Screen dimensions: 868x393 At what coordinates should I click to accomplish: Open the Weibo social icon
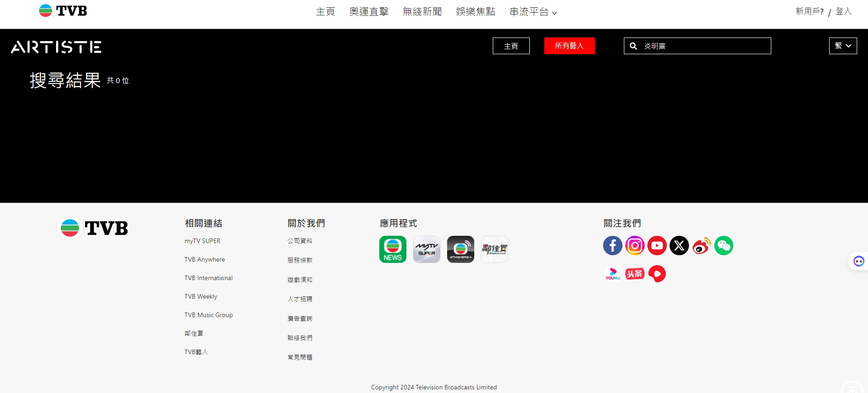(701, 246)
